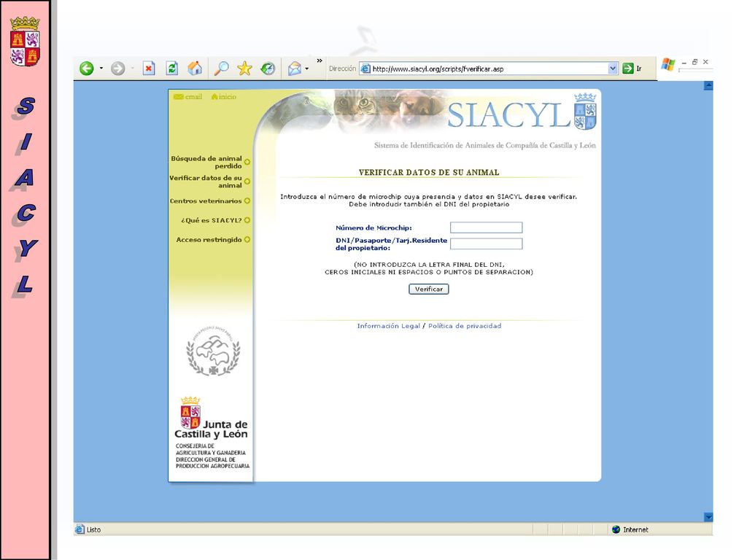Open the History clock icon
The image size is (747, 560).
tap(268, 69)
